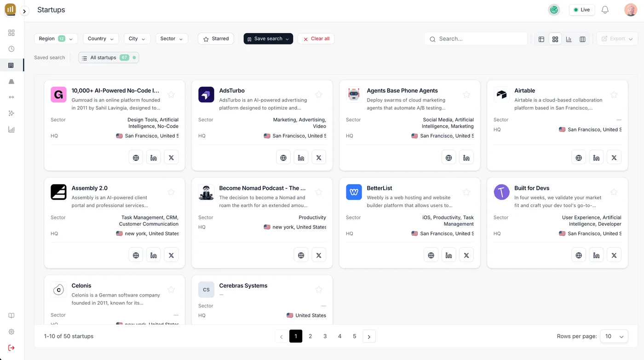
Task: Go to next page arrow
Action: [x=369, y=336]
